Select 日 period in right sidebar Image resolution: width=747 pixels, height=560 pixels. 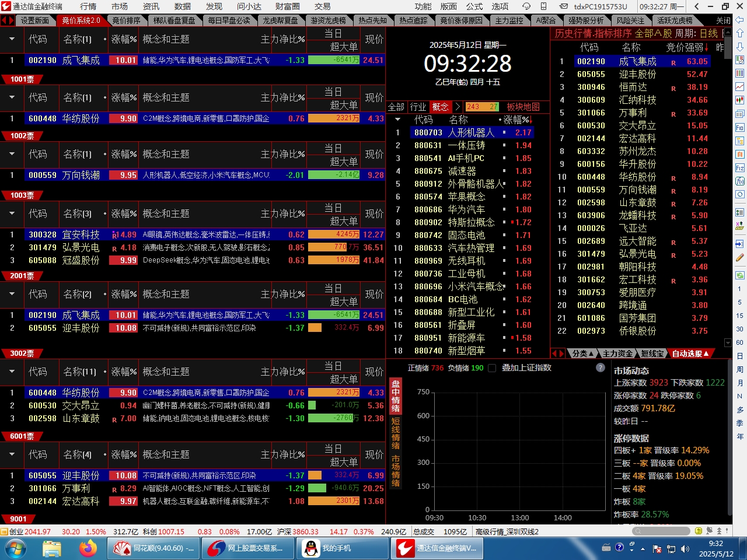point(740,356)
